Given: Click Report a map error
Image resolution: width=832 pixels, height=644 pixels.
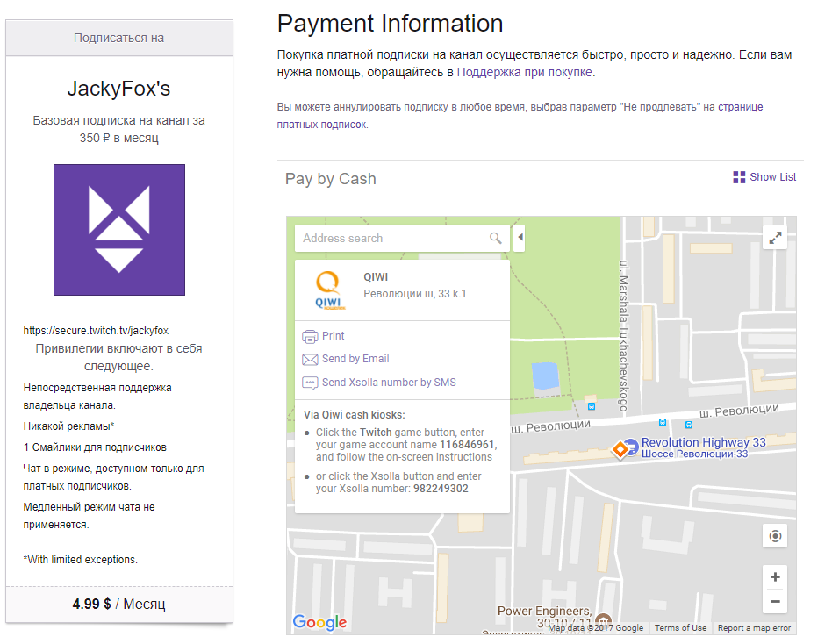Looking at the screenshot, I should point(754,628).
